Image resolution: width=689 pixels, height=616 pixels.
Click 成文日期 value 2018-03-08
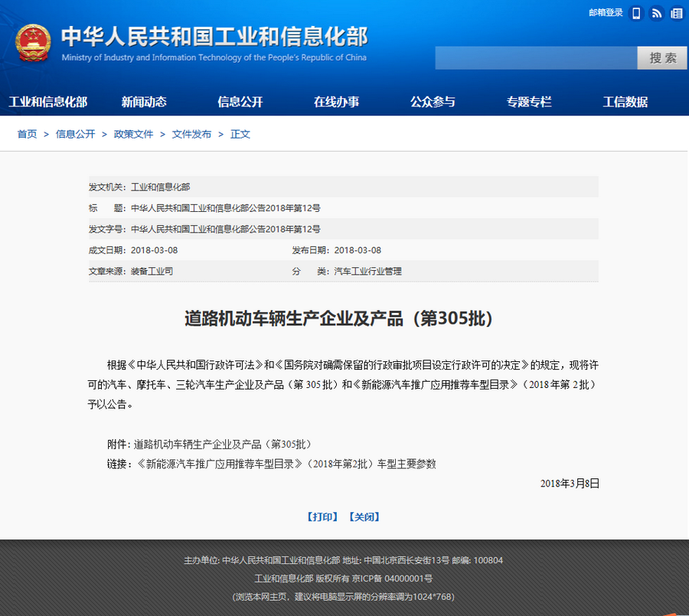coord(154,250)
